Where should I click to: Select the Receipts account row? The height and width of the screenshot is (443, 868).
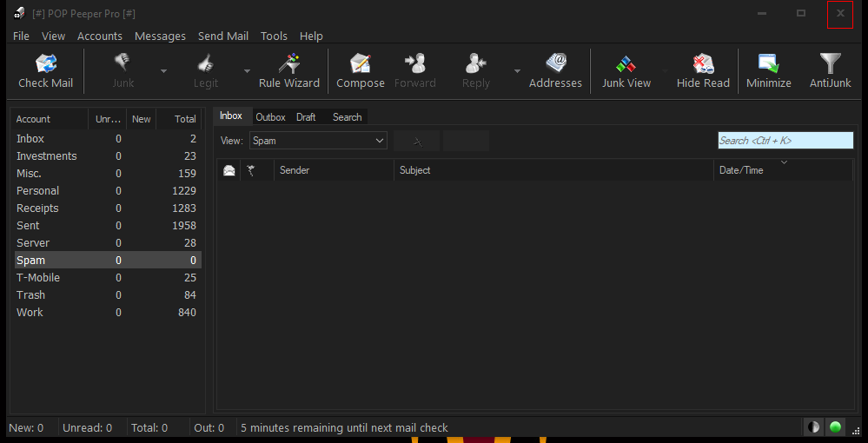coord(106,208)
